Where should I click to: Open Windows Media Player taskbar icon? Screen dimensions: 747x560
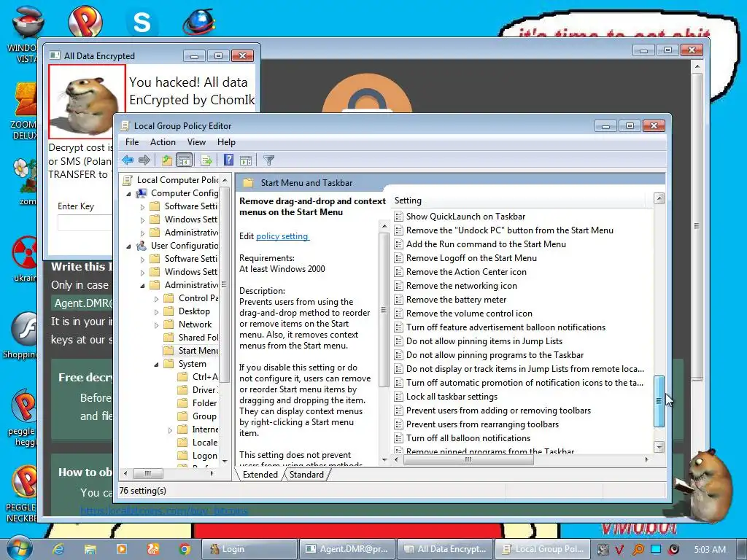[x=122, y=549]
